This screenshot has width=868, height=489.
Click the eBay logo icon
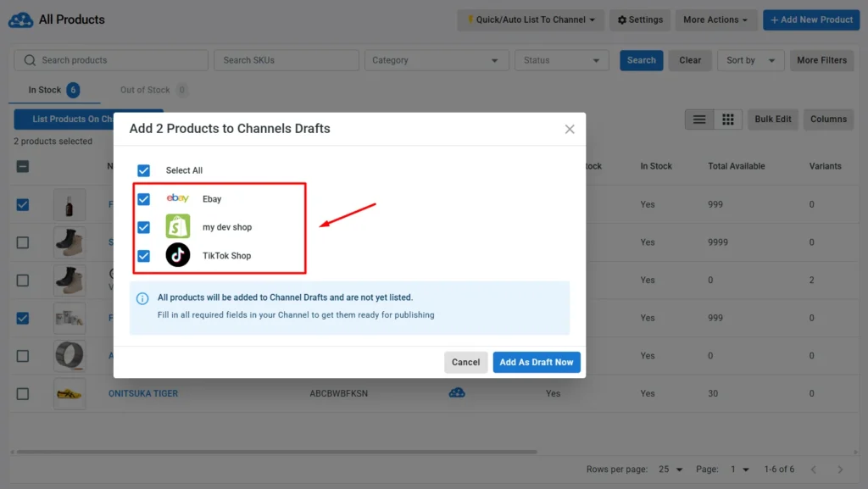[178, 198]
